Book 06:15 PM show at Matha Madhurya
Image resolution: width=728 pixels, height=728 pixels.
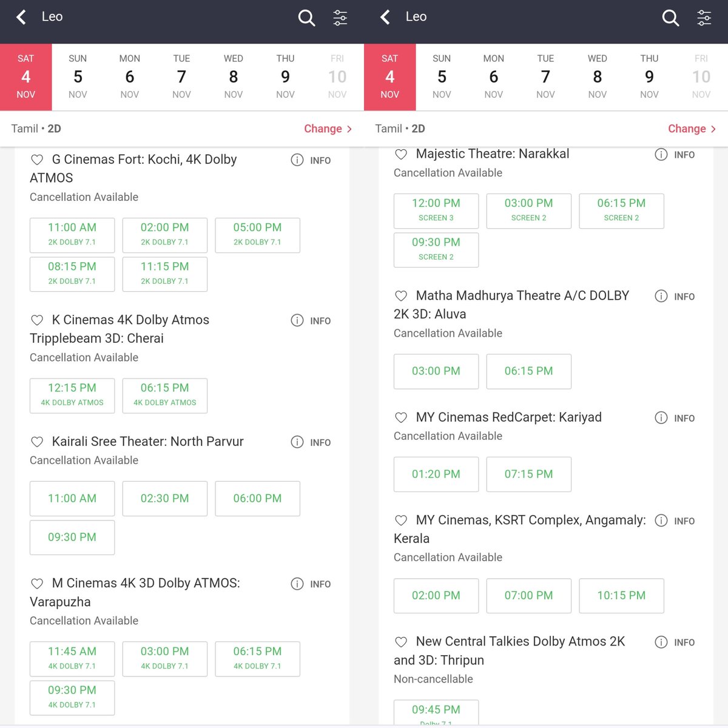529,371
